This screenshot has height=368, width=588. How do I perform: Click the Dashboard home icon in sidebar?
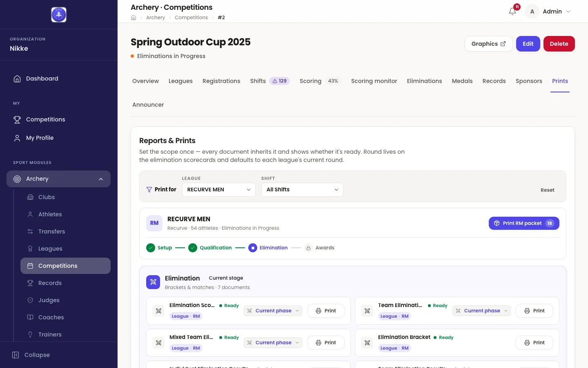(x=17, y=79)
